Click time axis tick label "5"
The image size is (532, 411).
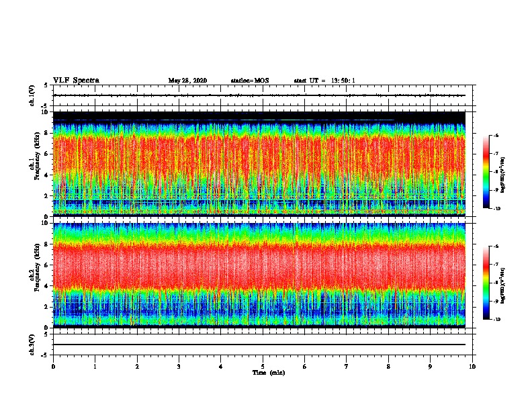[x=263, y=366]
